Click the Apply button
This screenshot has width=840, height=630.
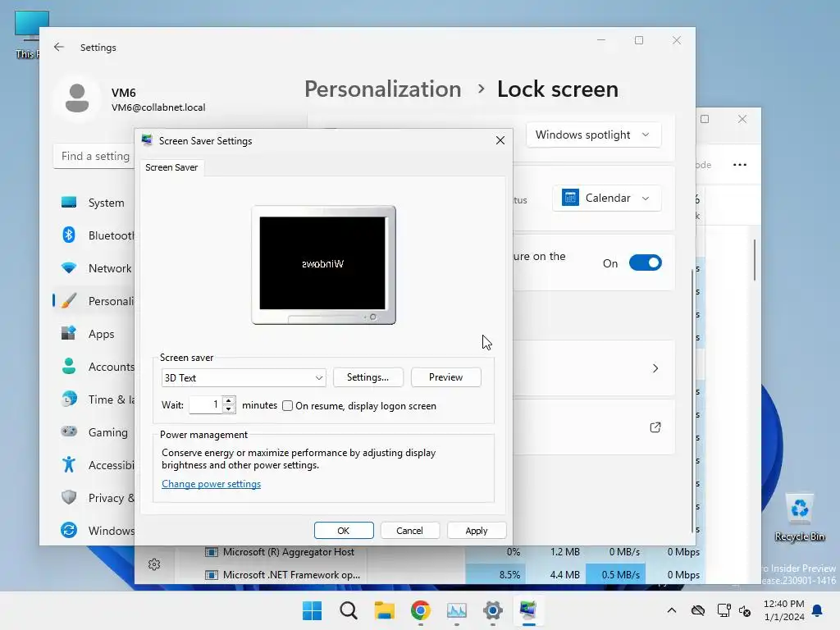click(477, 531)
